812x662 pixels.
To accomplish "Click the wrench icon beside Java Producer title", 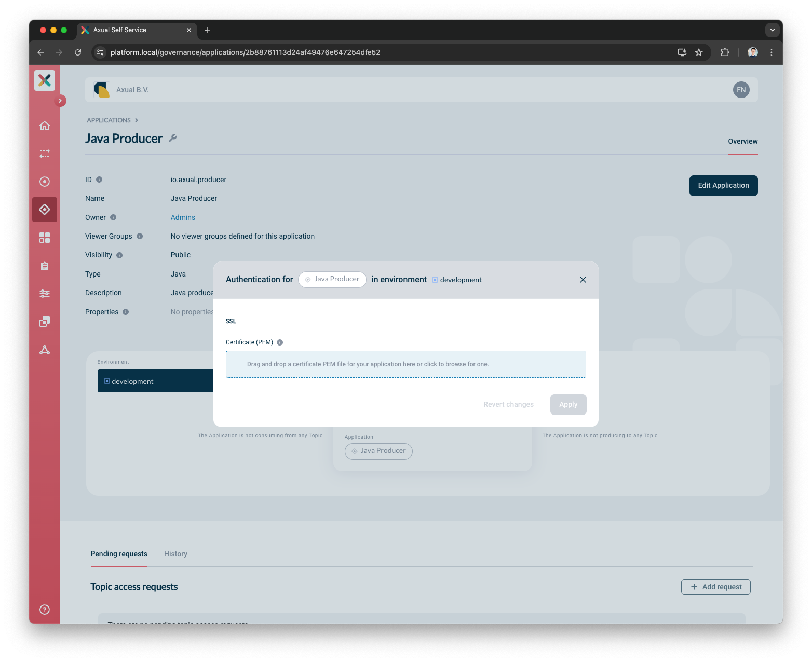I will 173,139.
